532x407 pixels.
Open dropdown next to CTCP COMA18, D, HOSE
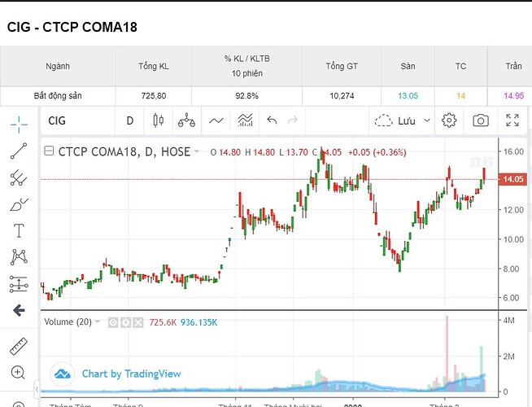pos(196,151)
